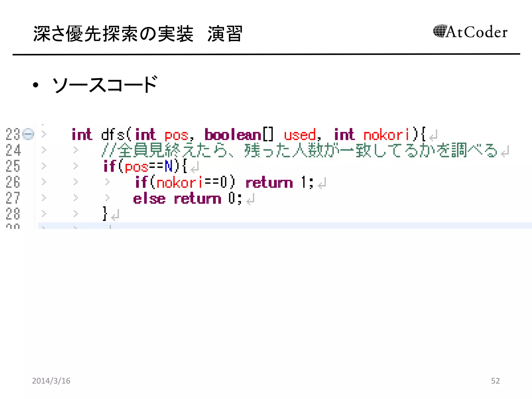Click the blue constant N in line 25
The image size is (532, 399).
click(x=169, y=166)
